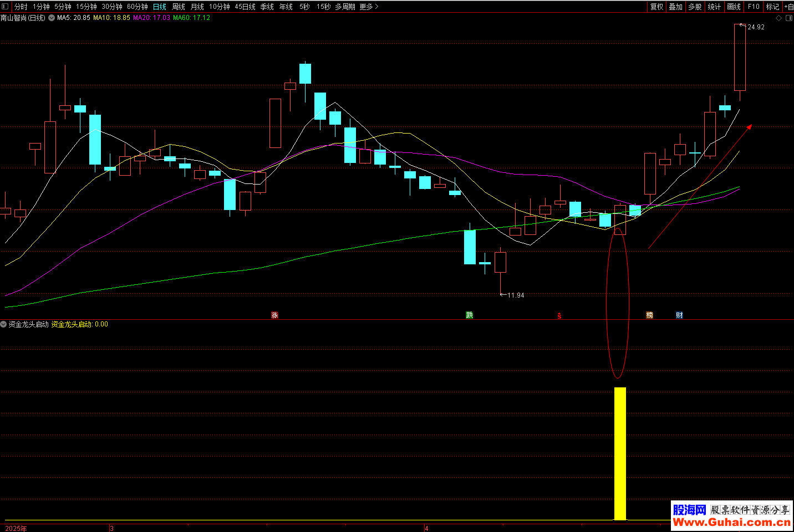Screen dimensions: 794x532
Task: Click the 叠加 overlay button
Action: coord(676,7)
